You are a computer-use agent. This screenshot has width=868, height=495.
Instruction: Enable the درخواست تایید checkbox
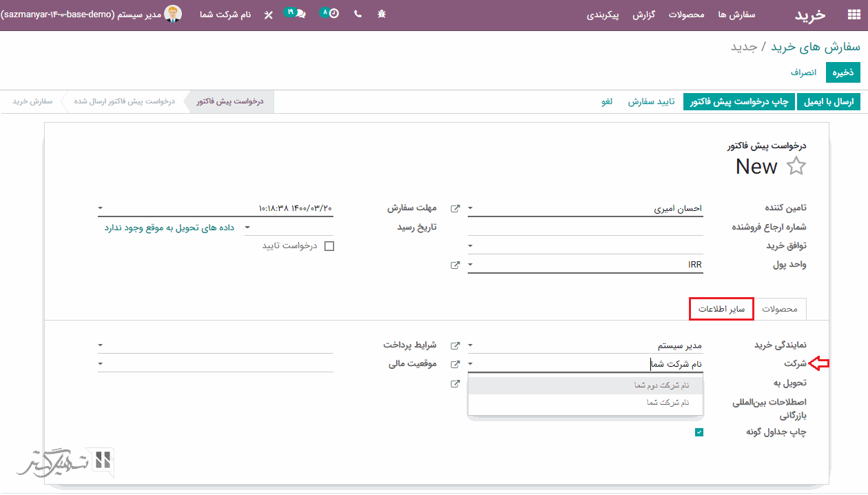click(x=329, y=246)
